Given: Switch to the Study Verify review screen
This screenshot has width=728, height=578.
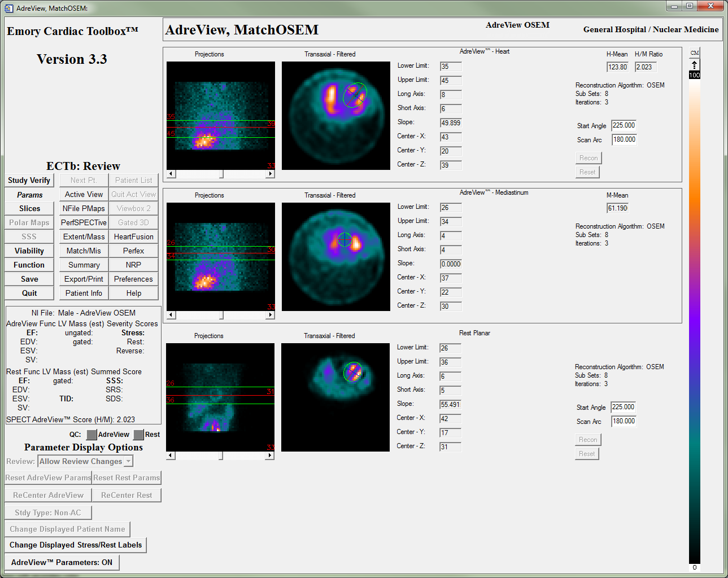Looking at the screenshot, I should pos(29,180).
